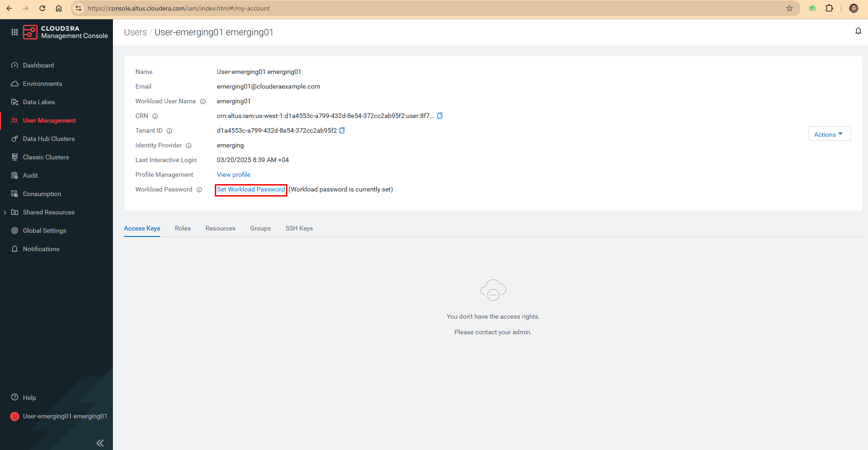Show info tooltip for Identity Provider
This screenshot has height=450, width=868.
[x=189, y=146]
